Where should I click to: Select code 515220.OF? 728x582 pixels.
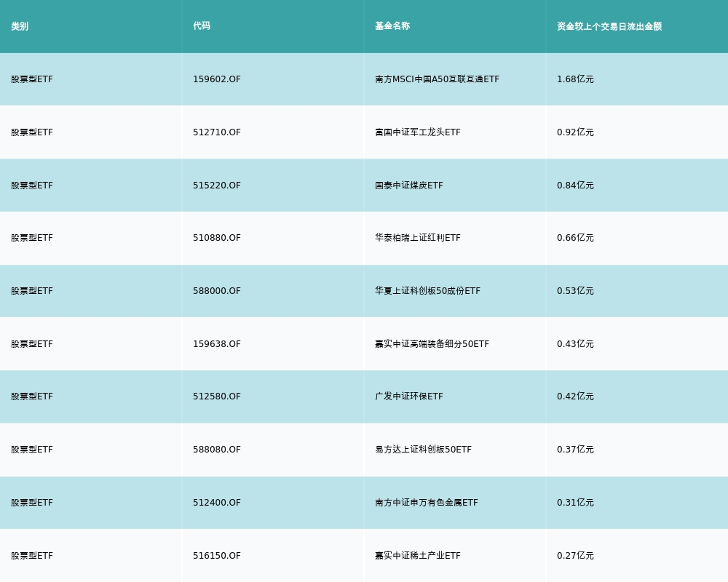pos(217,186)
